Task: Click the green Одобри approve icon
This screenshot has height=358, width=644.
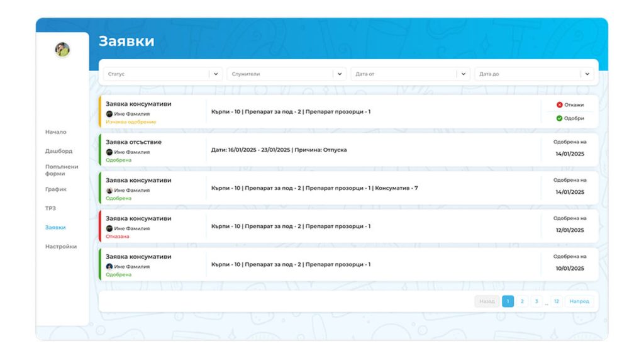Action: tap(559, 118)
